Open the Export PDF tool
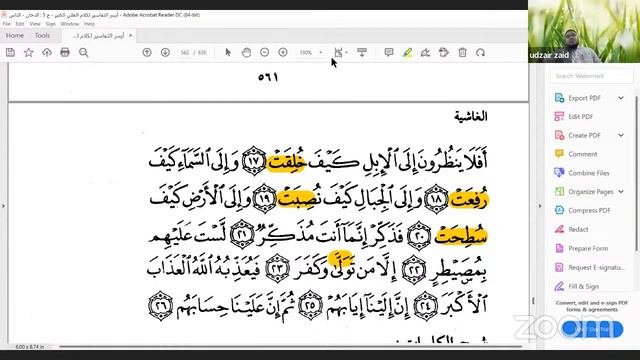Image resolution: width=640 pixels, height=360 pixels. click(x=584, y=98)
